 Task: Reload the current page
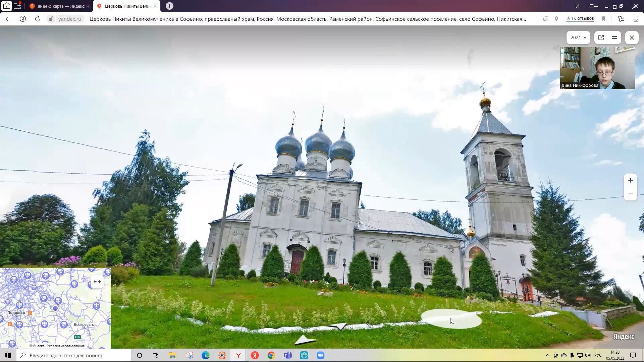click(x=38, y=19)
